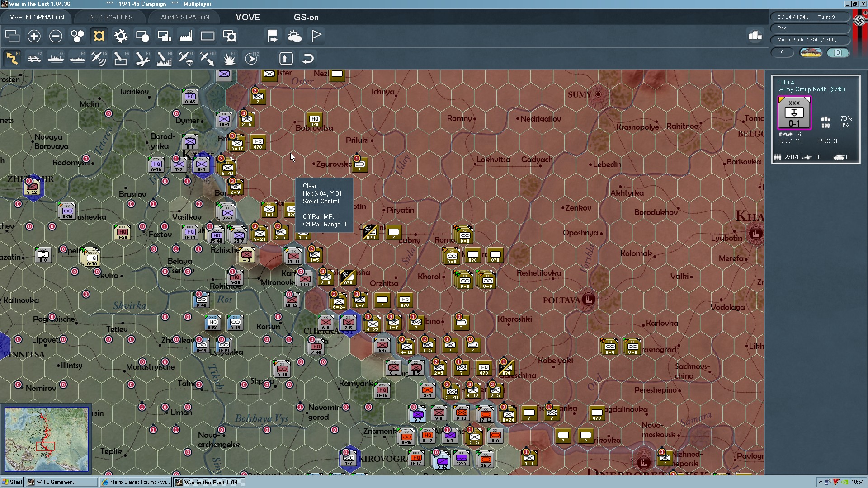Click the minimap overview

[46, 439]
